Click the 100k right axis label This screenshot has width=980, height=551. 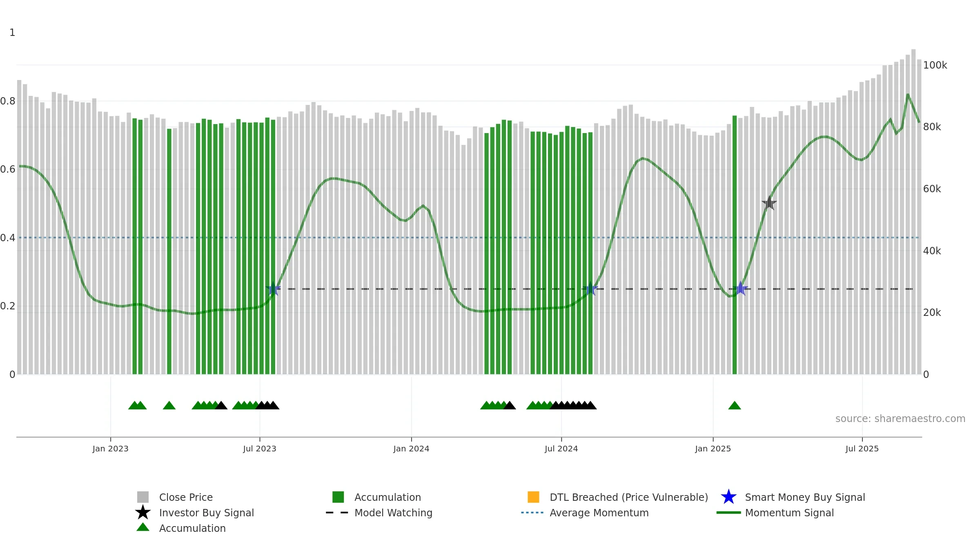[x=935, y=65]
